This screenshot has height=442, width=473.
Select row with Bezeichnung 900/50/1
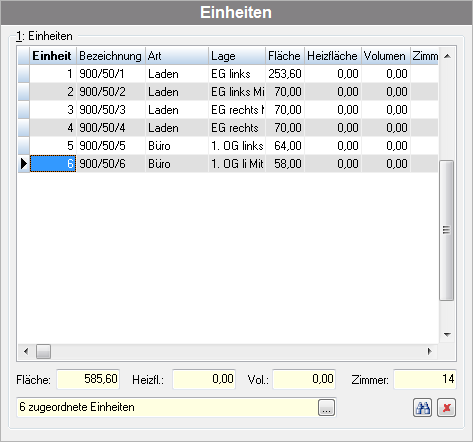(228, 74)
